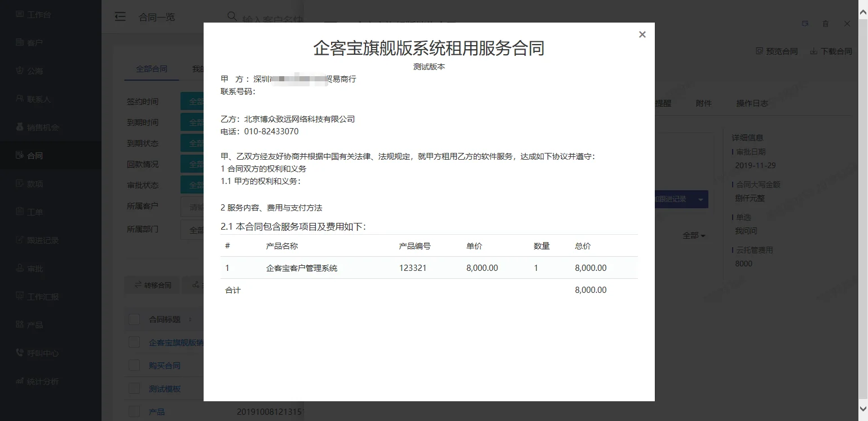
Task: Open the 操作日志 tab
Action: click(752, 103)
